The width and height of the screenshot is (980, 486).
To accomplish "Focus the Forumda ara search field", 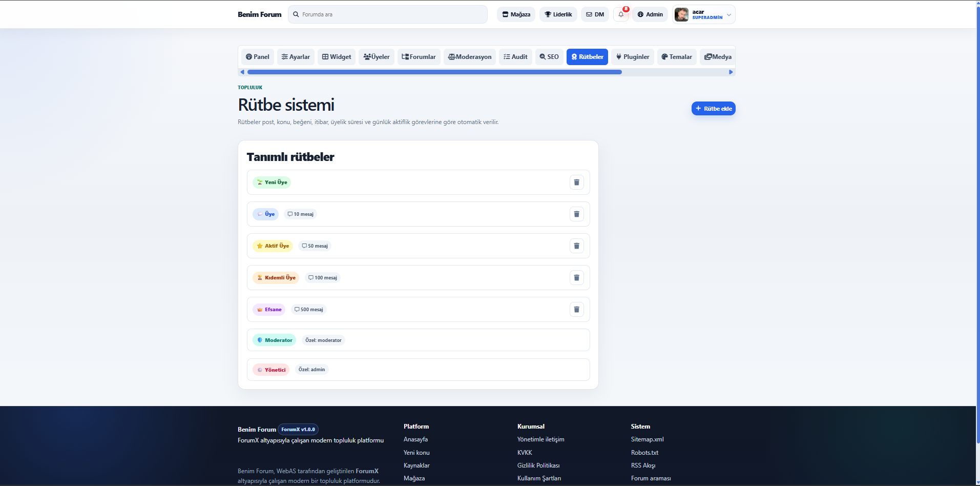I will click(387, 14).
